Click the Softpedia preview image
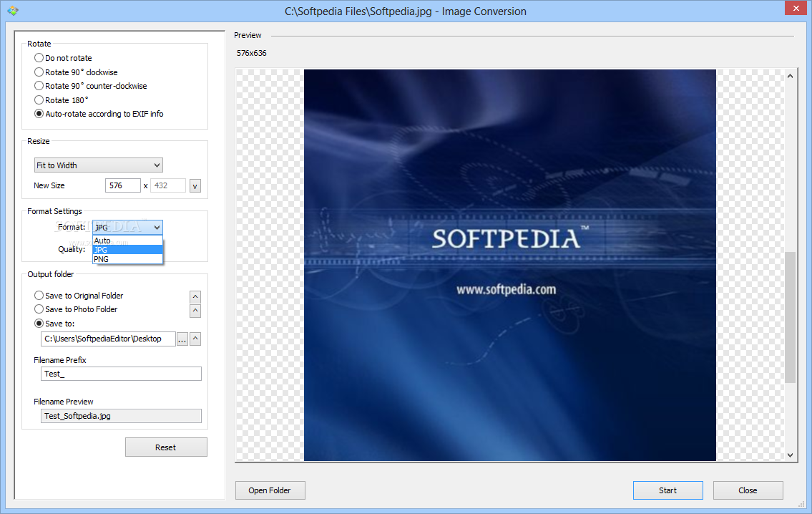 (x=510, y=265)
